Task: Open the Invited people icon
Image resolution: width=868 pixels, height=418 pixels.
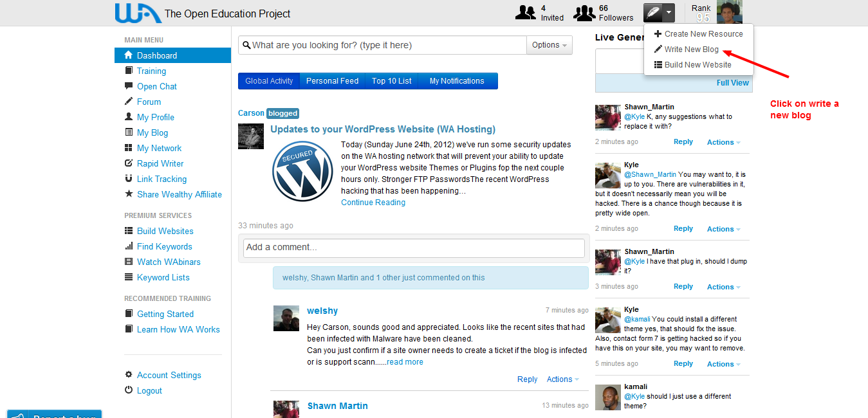Action: click(x=526, y=13)
